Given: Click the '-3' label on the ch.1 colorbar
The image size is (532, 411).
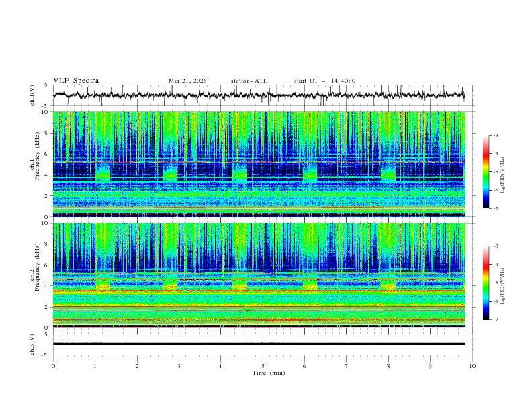Looking at the screenshot, I should pos(495,135).
